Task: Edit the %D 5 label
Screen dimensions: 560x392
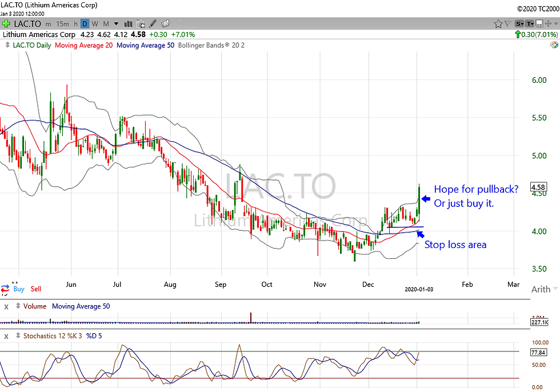Action: [94, 335]
